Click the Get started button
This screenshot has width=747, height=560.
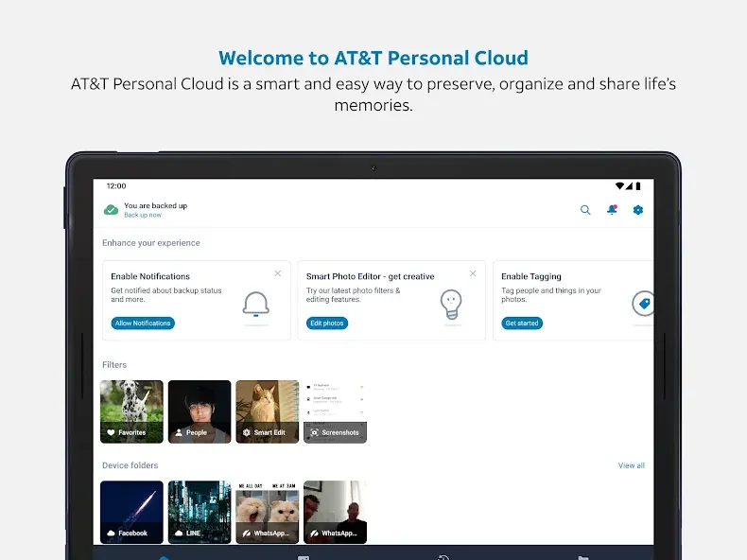pyautogui.click(x=522, y=324)
